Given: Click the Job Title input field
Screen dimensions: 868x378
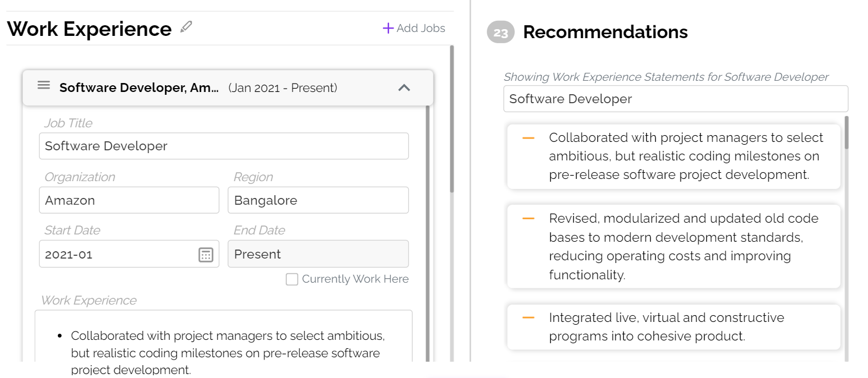Looking at the screenshot, I should [223, 146].
